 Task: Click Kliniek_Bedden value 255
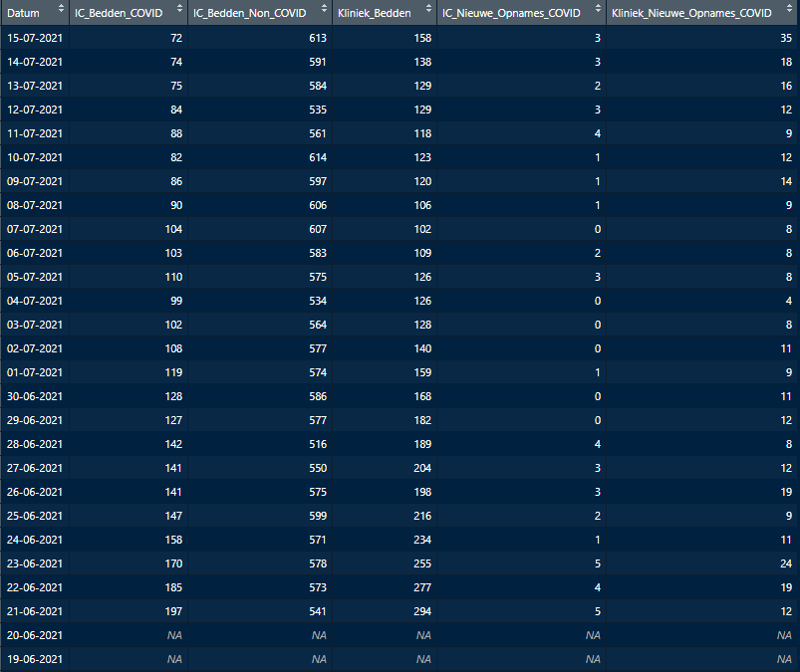pyautogui.click(x=422, y=563)
